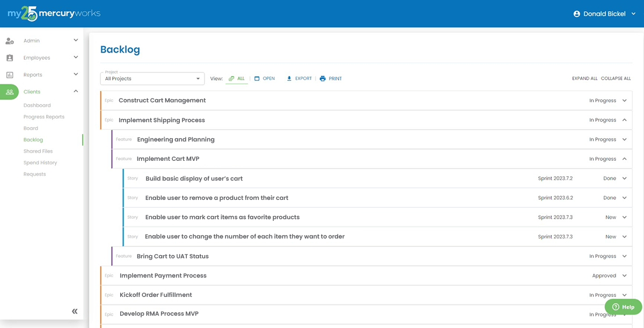The image size is (644, 328).
Task: Go to Spend History page
Action: coord(40,163)
